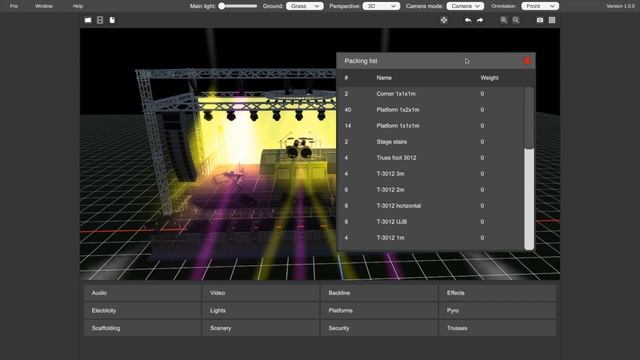Zoom out of the 3D view

coord(516,20)
